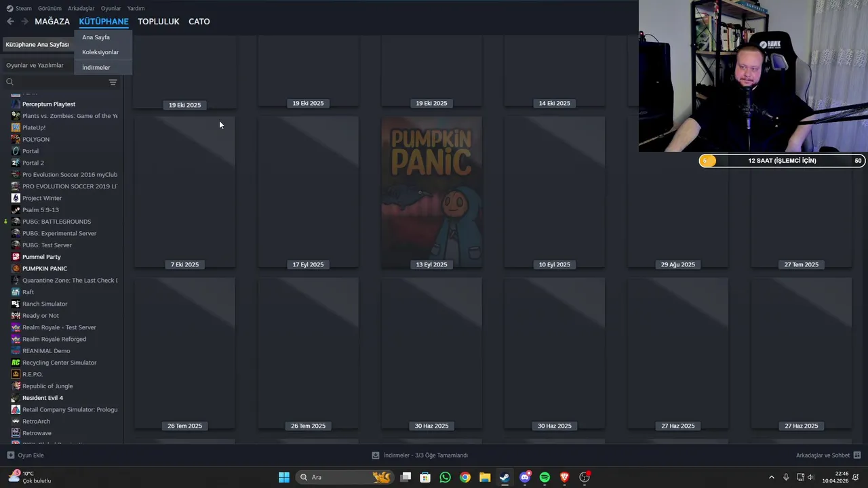Open the Yardım menu
Viewport: 868px width, 488px height.
[136, 8]
